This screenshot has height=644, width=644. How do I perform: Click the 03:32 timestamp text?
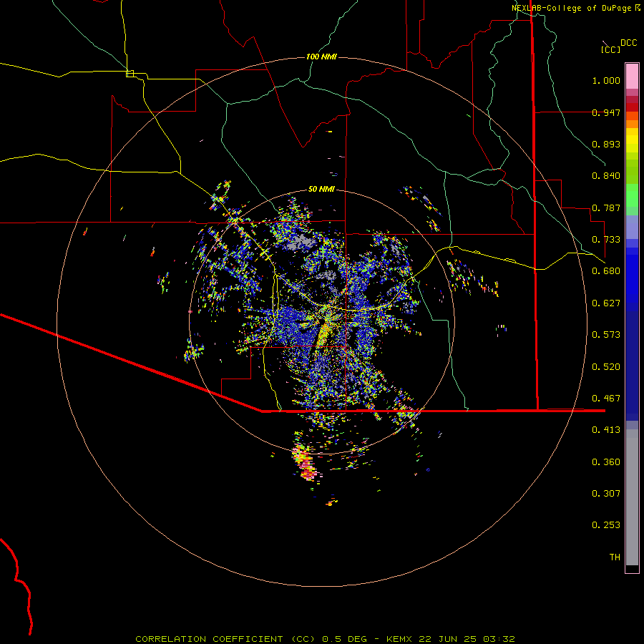click(x=499, y=639)
